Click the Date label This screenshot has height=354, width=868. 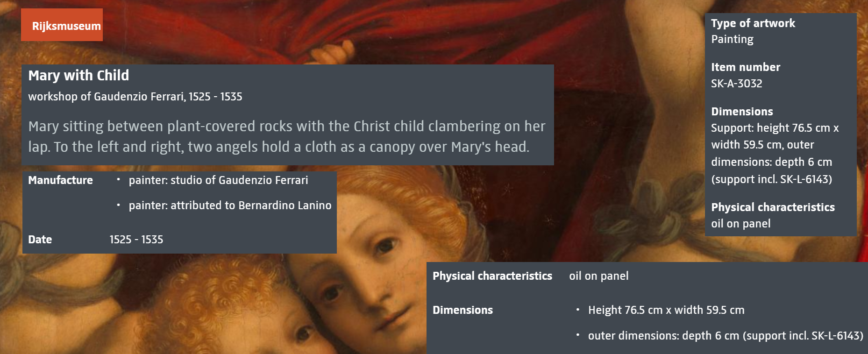click(40, 240)
